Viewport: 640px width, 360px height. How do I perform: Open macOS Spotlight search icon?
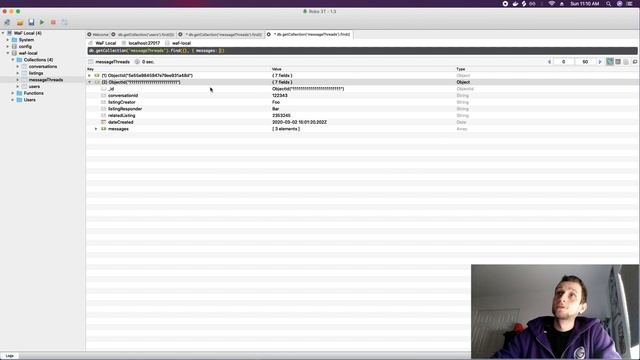click(608, 4)
